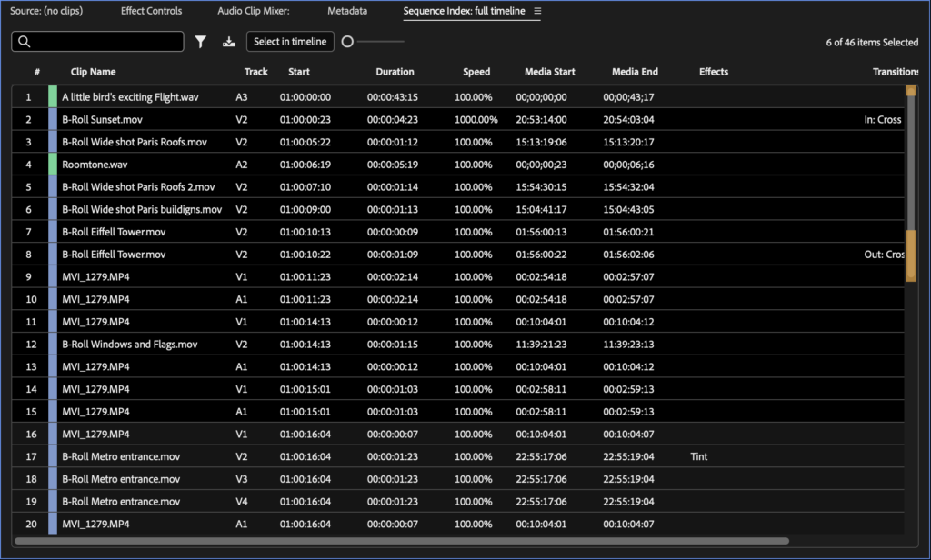Click in the search input field
This screenshot has width=931, height=560.
tap(97, 42)
